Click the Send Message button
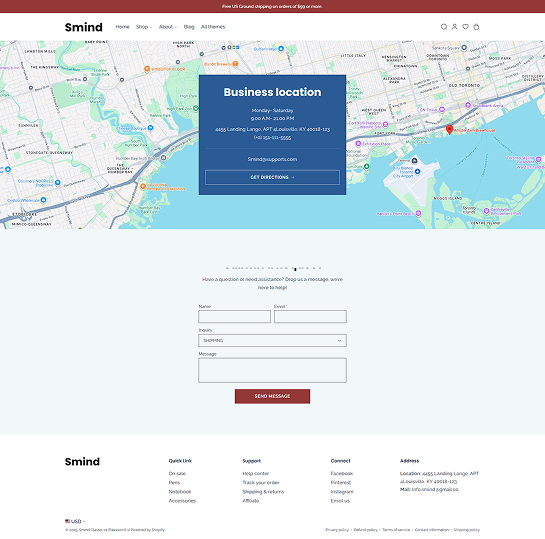 (272, 396)
